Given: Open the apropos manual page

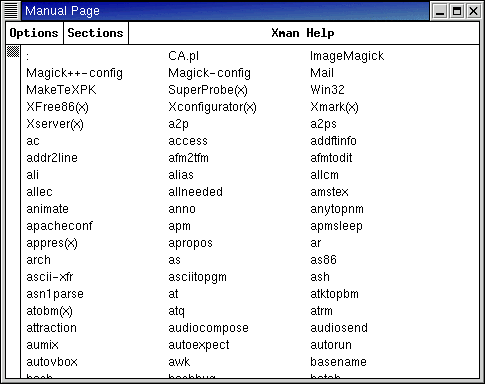Looking at the screenshot, I should click(190, 243).
